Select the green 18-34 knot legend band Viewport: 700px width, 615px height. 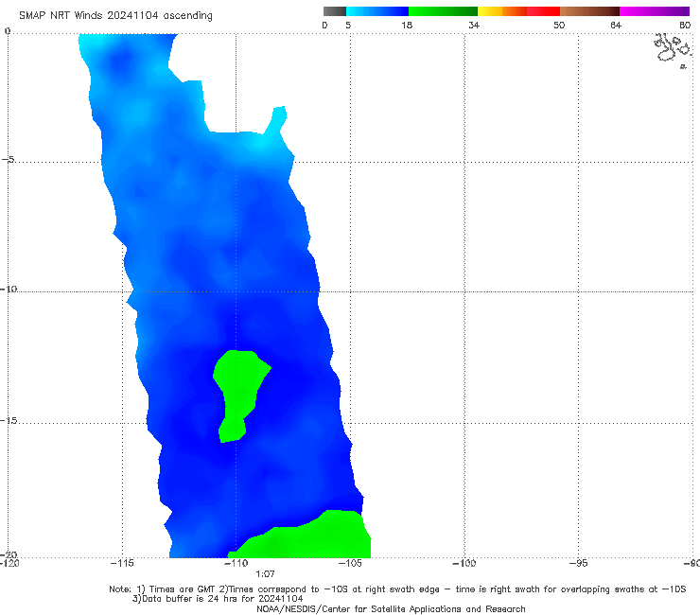pyautogui.click(x=443, y=11)
